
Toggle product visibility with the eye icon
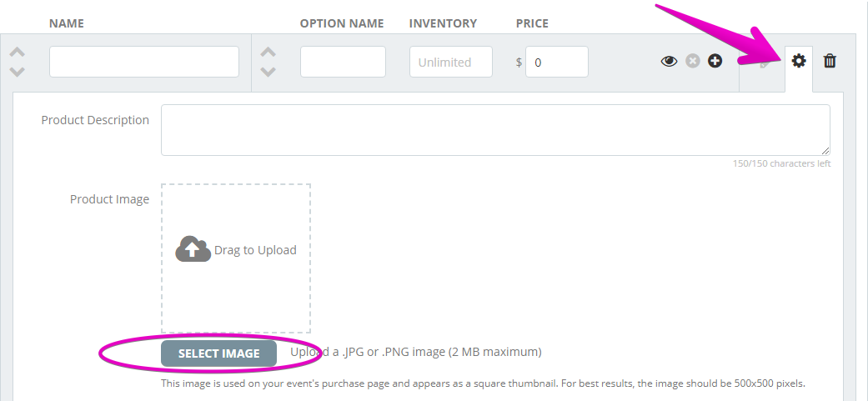tap(669, 62)
